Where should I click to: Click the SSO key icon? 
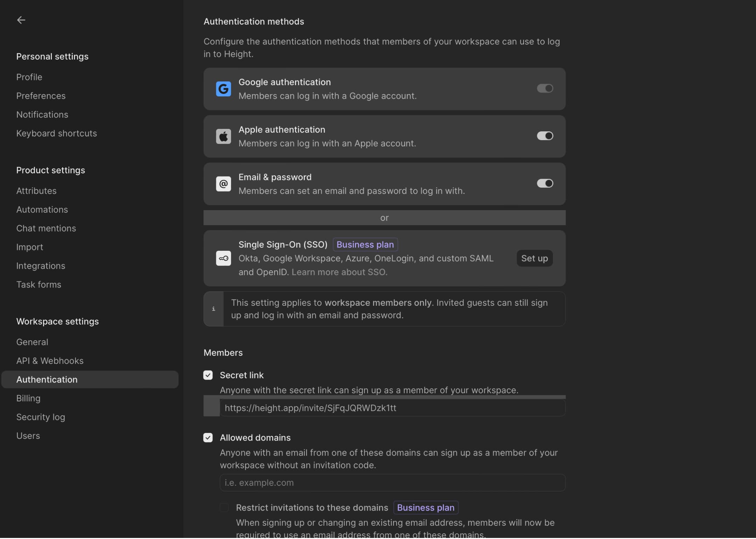(x=223, y=258)
